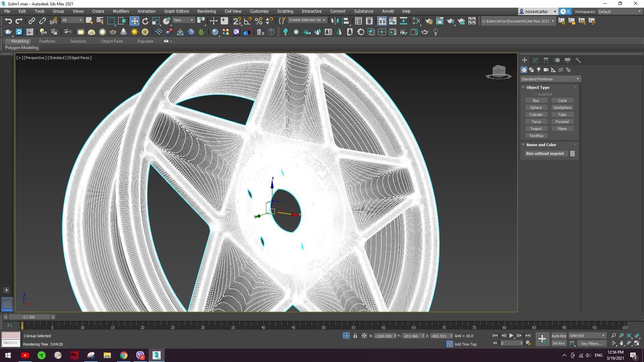Screen dimensions: 644x362
Task: Open the Graph Editors menu
Action: (176, 11)
